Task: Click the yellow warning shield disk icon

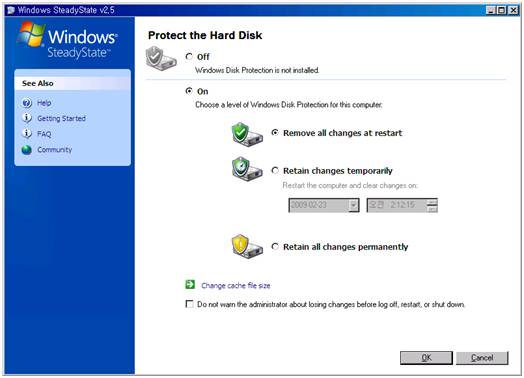Action: [247, 247]
